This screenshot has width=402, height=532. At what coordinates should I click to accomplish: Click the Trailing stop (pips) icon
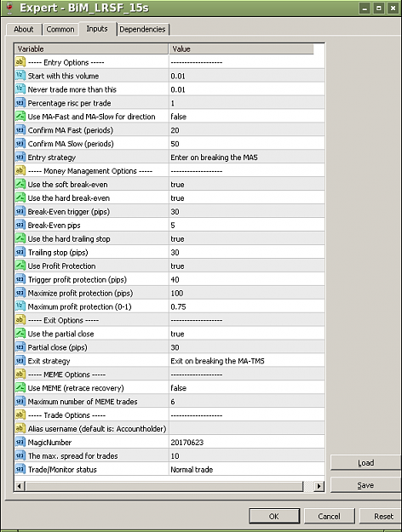[x=20, y=252]
